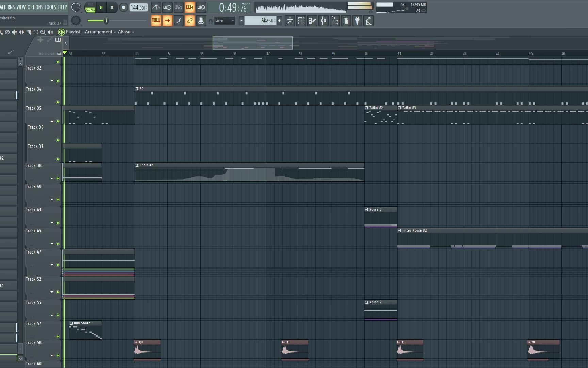Arm the record button

124,7
